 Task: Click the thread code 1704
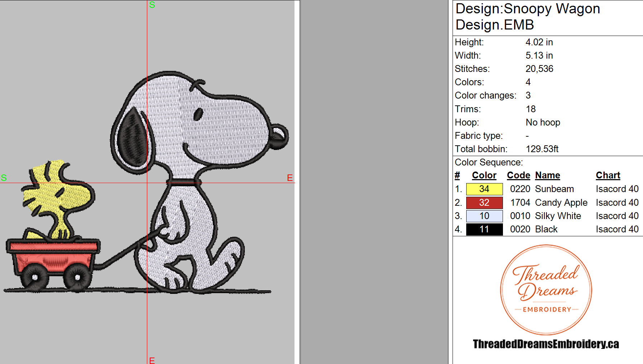click(x=520, y=203)
